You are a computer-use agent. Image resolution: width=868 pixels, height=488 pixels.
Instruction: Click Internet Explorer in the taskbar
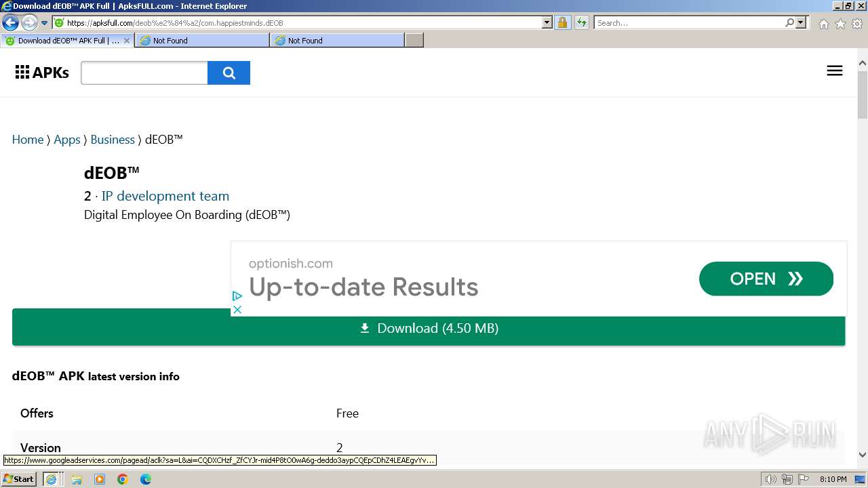coord(51,479)
